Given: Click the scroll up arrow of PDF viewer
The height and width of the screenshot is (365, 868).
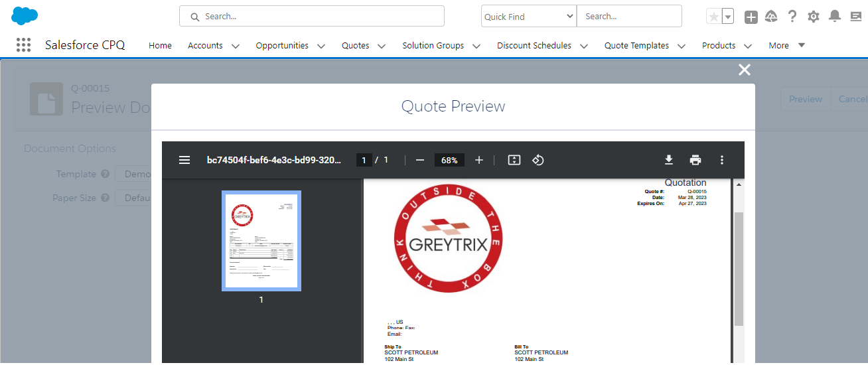Looking at the screenshot, I should point(739,184).
